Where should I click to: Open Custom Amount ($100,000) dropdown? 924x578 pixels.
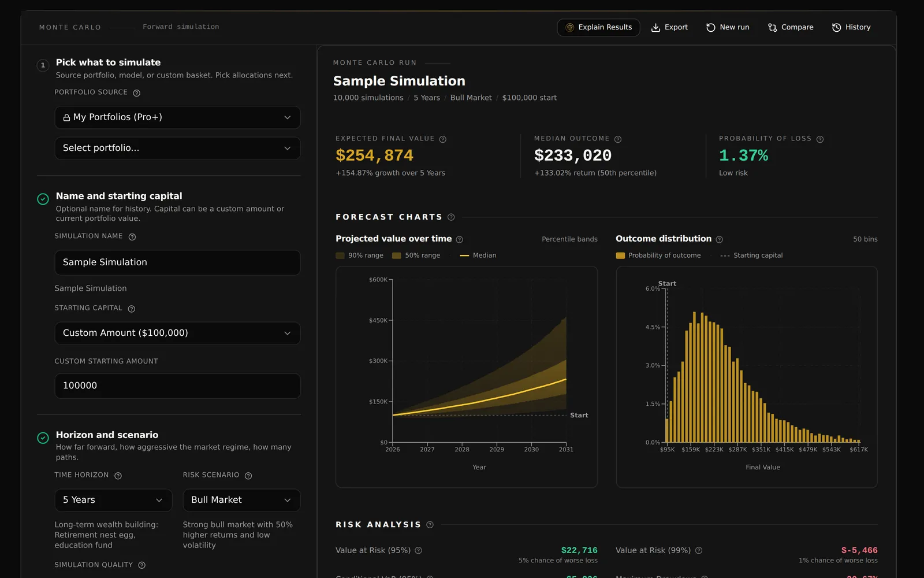click(x=177, y=333)
